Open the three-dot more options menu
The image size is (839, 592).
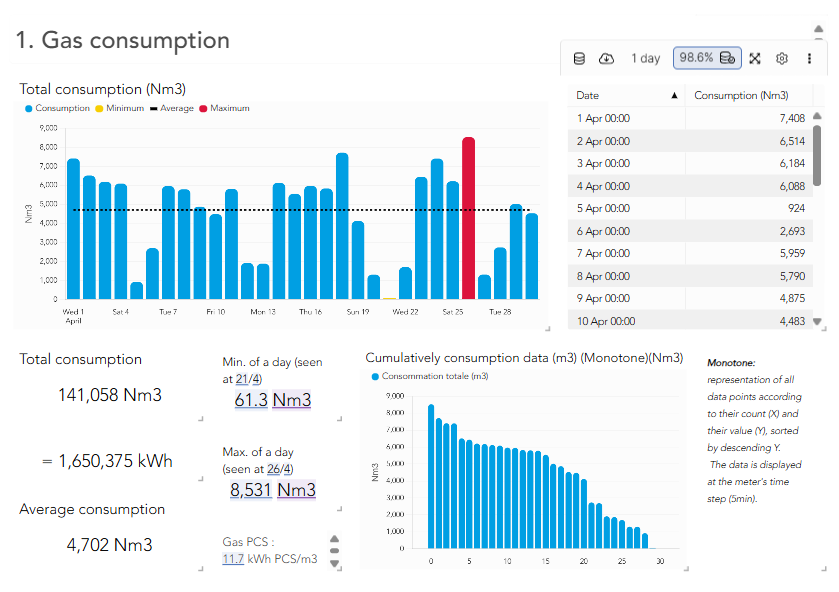809,58
